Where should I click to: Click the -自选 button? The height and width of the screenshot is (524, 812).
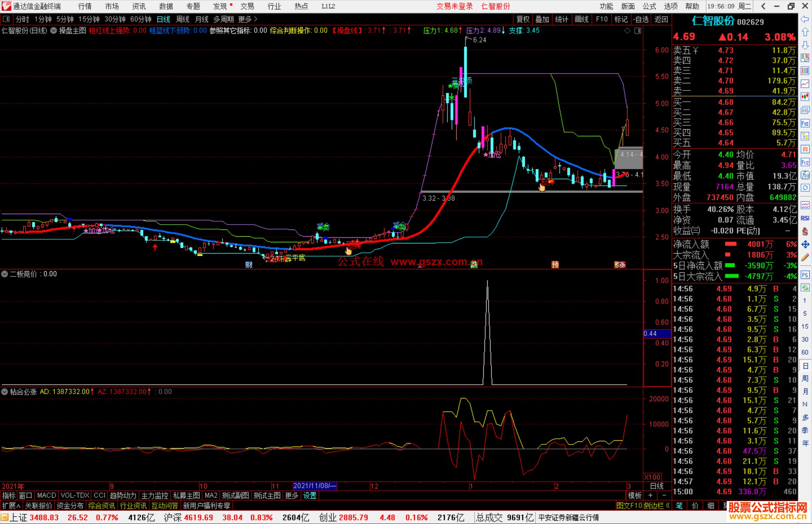click(641, 19)
